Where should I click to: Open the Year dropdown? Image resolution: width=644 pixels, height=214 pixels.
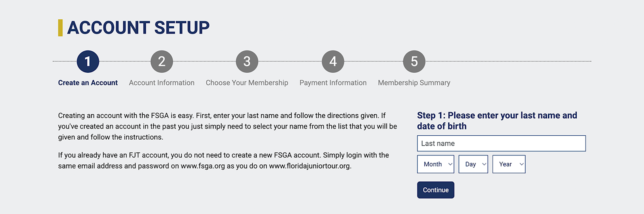click(x=509, y=164)
